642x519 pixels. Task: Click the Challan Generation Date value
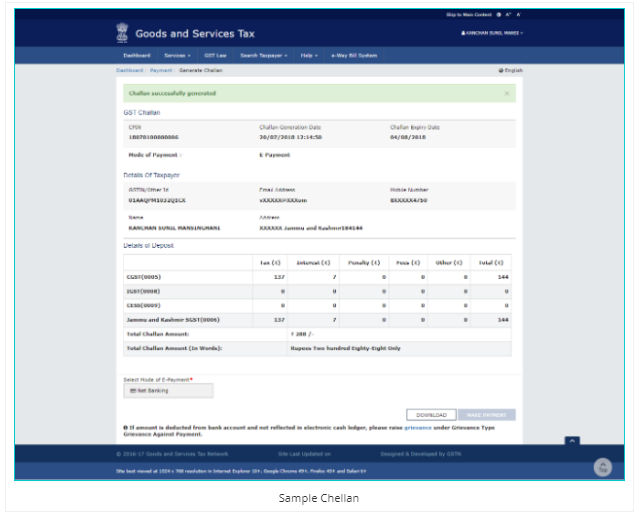(290, 137)
